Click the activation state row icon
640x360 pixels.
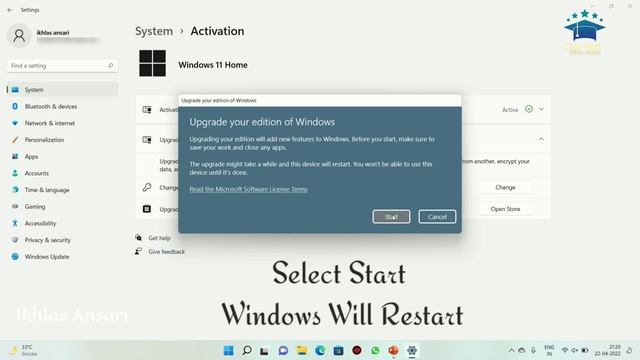[x=147, y=109]
